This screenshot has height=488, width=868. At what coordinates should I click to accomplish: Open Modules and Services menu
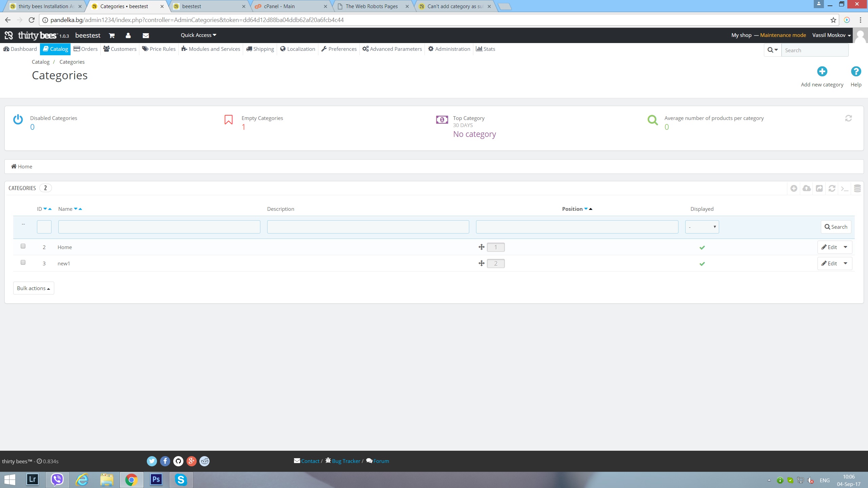(211, 49)
